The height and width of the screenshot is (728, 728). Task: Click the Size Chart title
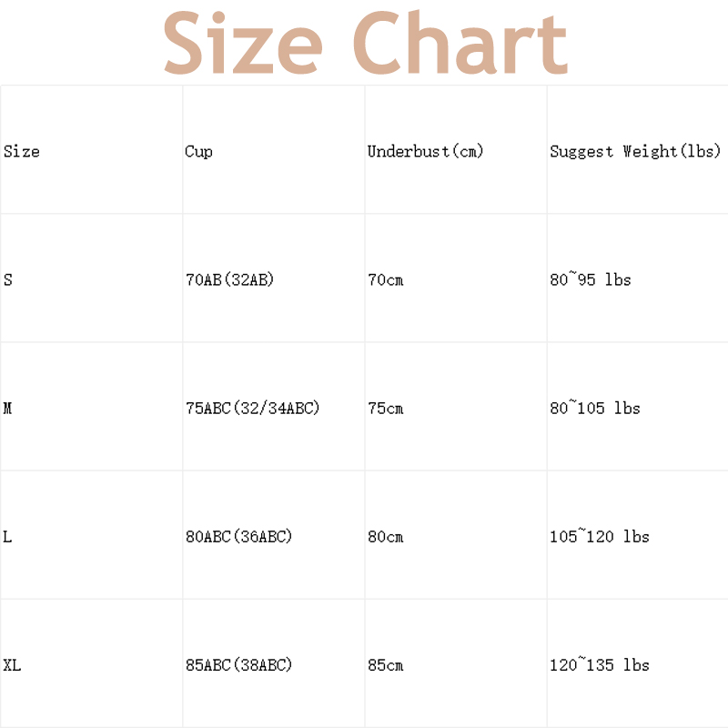[366, 42]
